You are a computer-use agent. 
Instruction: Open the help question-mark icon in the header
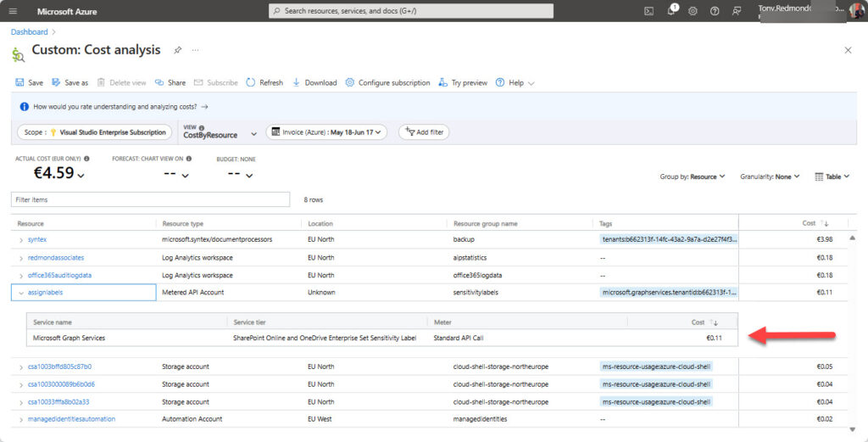(715, 11)
